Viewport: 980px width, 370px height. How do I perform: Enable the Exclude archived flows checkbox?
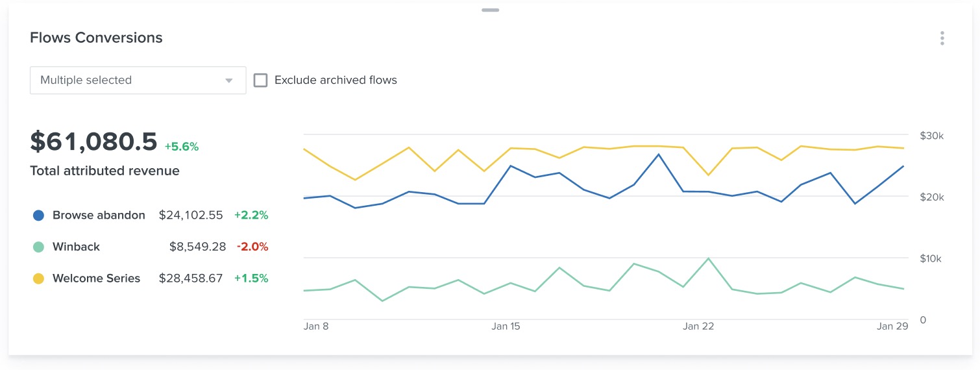point(260,80)
